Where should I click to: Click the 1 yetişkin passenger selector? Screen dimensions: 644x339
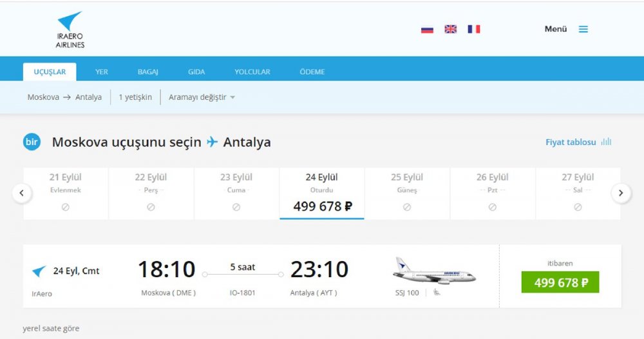135,97
